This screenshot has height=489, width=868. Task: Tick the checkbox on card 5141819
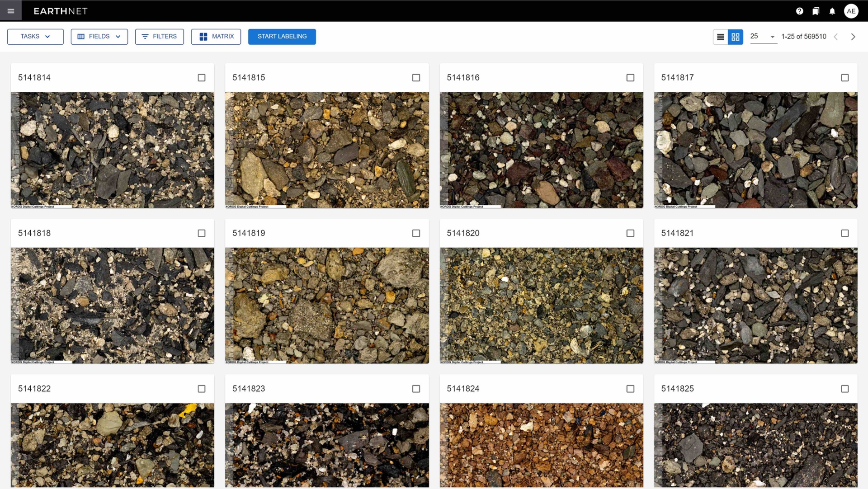coord(416,233)
